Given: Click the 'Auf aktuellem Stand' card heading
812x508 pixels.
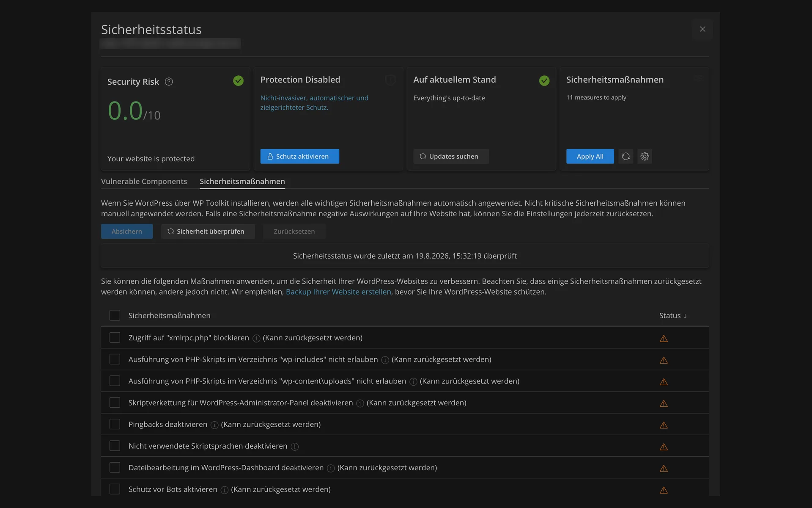Looking at the screenshot, I should click(x=455, y=80).
